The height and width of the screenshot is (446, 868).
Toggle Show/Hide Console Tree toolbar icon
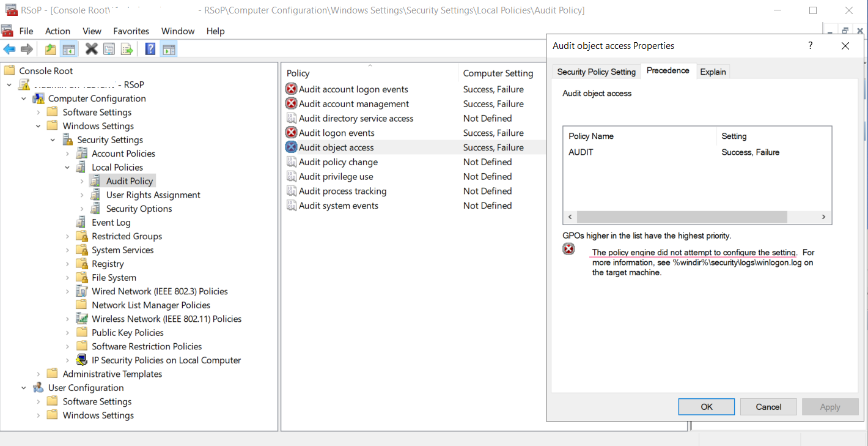[x=68, y=50]
